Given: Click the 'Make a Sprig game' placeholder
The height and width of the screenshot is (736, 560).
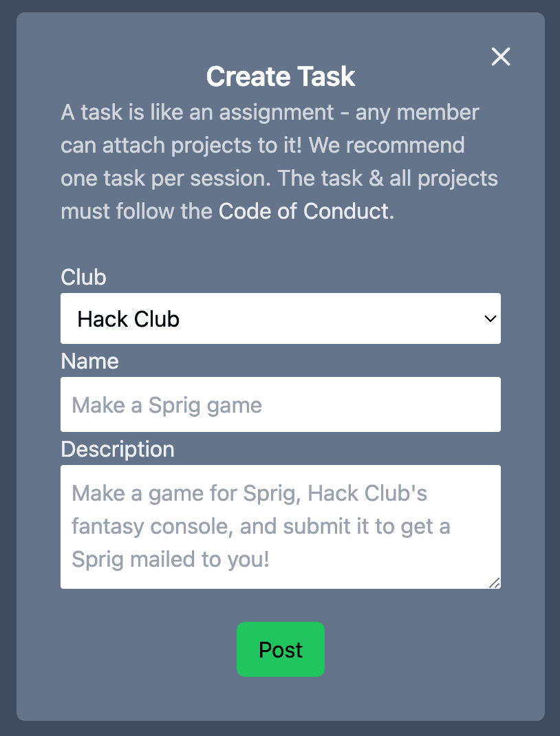Looking at the screenshot, I should [x=167, y=405].
